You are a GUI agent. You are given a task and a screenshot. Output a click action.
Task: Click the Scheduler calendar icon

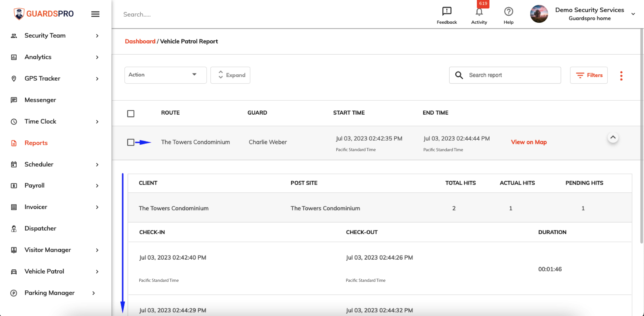click(14, 164)
